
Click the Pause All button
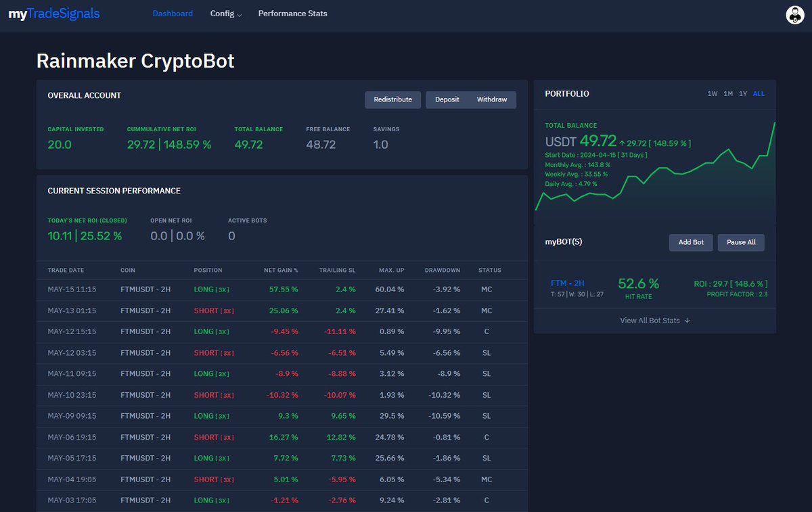741,242
